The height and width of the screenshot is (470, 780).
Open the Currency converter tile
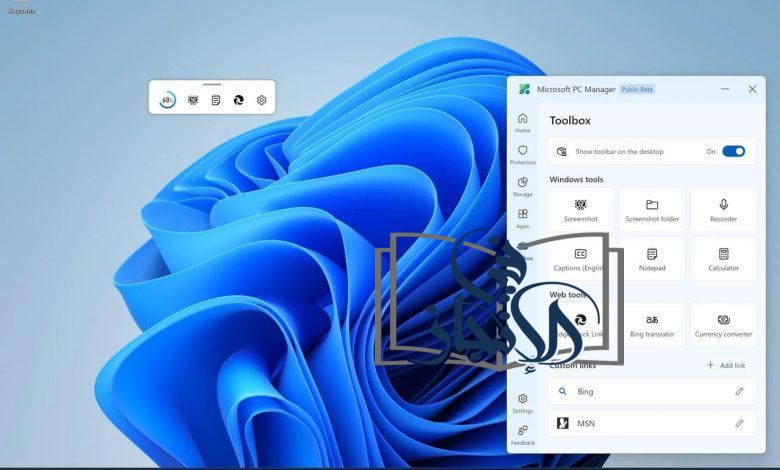click(723, 325)
